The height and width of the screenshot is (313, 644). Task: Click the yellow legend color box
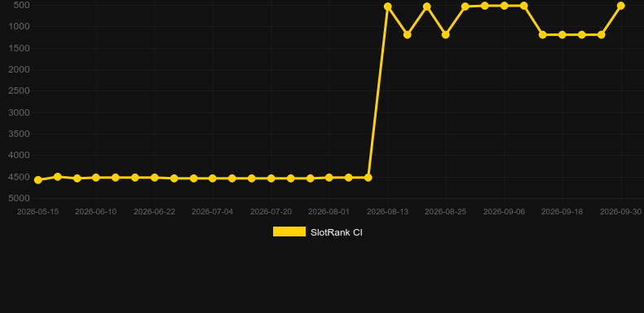(x=289, y=231)
